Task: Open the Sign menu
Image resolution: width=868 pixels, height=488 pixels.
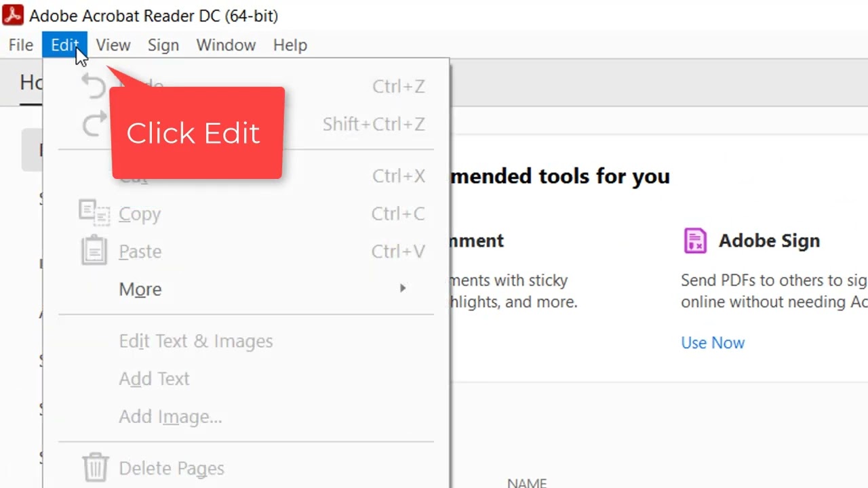Action: tap(163, 45)
